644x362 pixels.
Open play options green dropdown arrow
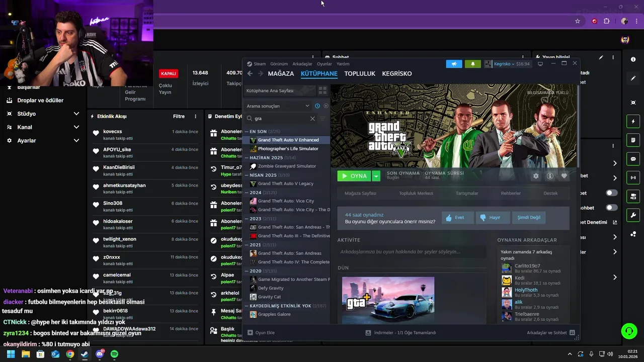[x=376, y=176]
